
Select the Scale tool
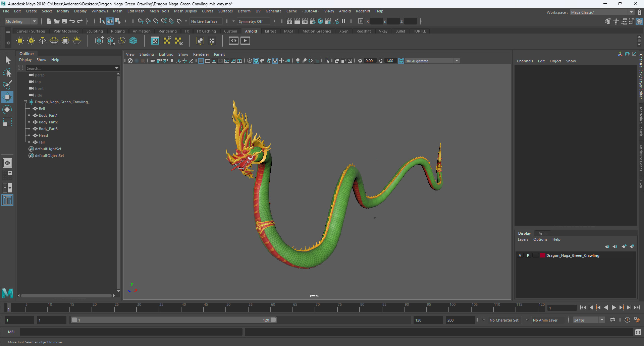coord(7,122)
